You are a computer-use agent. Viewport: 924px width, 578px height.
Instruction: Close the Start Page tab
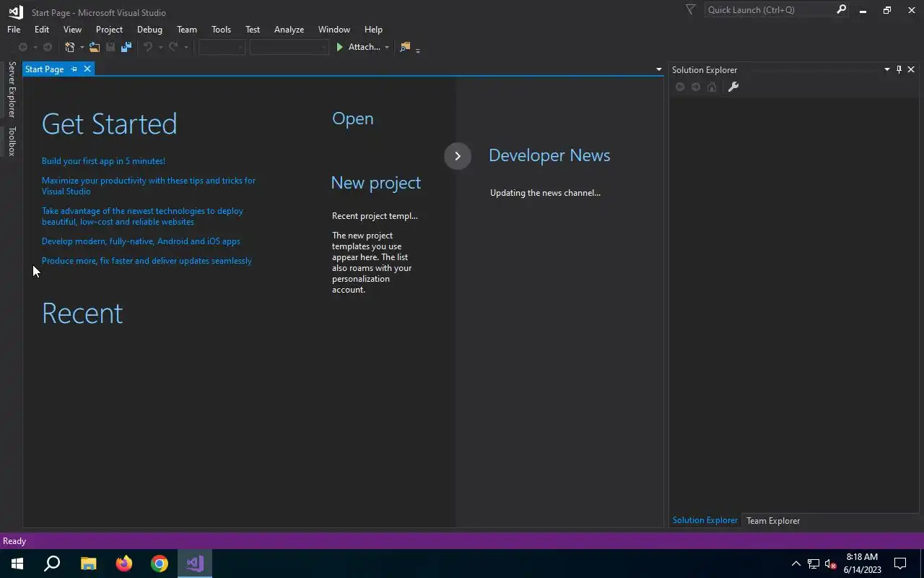(87, 69)
